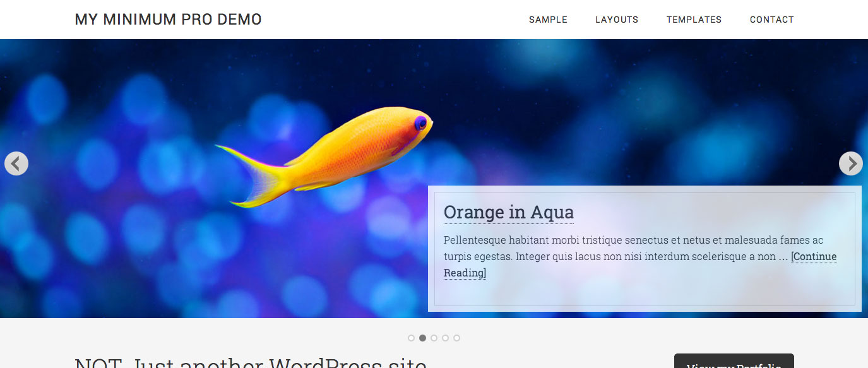Click the right slider navigation arrow
The width and height of the screenshot is (868, 368).
[x=852, y=163]
